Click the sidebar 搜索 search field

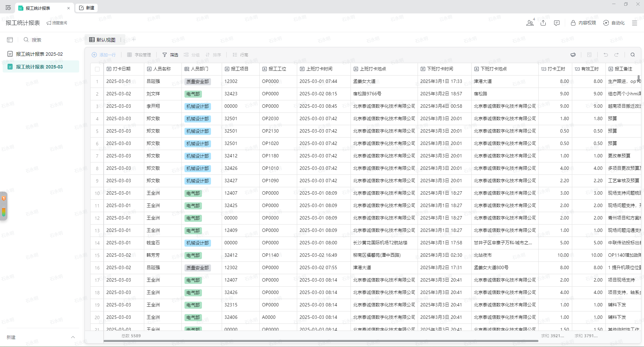(x=36, y=40)
